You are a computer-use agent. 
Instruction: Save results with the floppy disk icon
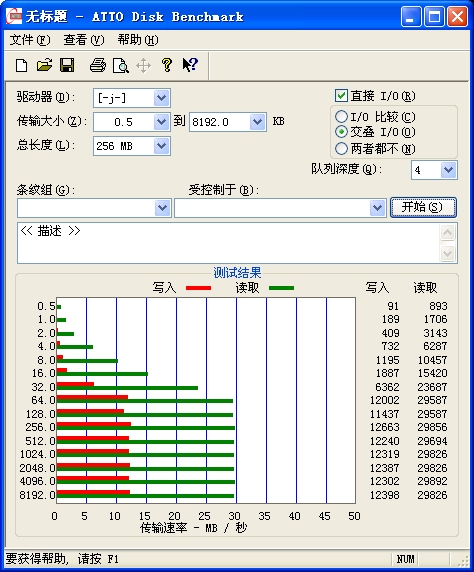[67, 65]
